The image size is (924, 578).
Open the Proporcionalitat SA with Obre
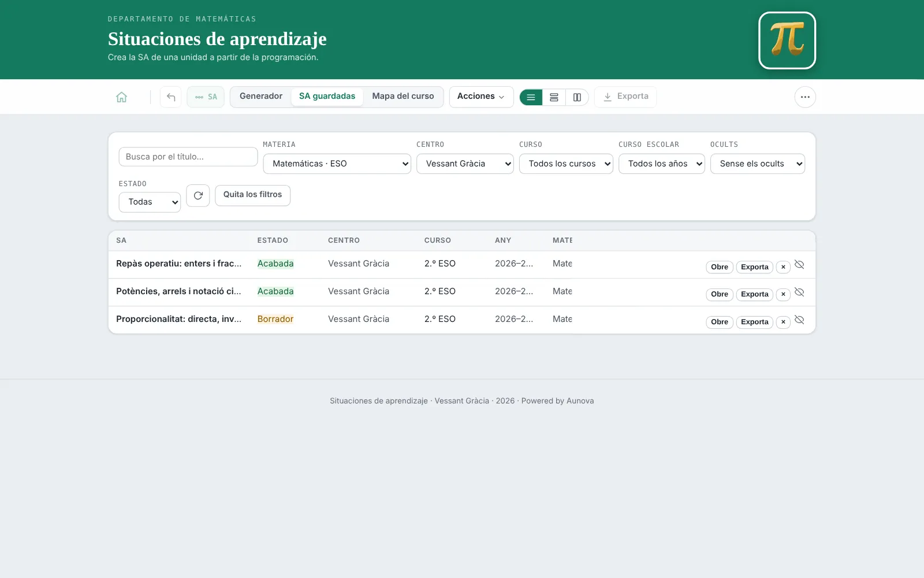click(x=720, y=322)
